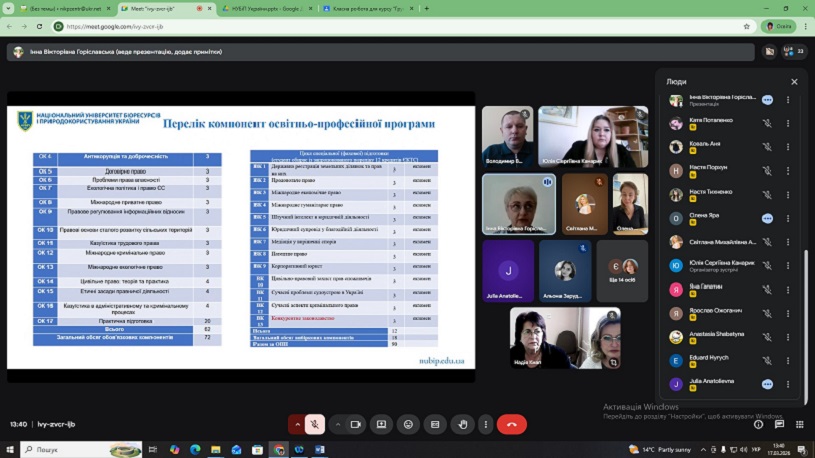Screen dimensions: 815x458
Task: Toggle the microphone mute button
Action: [x=314, y=425]
